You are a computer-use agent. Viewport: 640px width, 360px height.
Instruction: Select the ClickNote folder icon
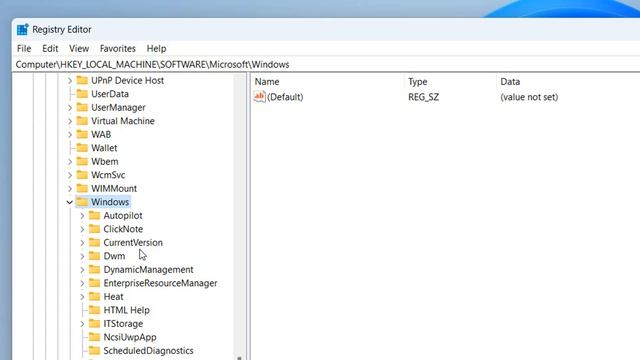[94, 229]
